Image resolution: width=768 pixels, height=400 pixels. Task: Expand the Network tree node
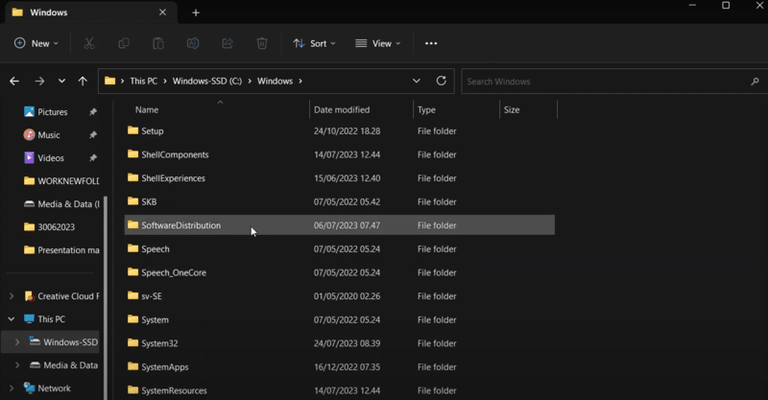click(x=11, y=388)
